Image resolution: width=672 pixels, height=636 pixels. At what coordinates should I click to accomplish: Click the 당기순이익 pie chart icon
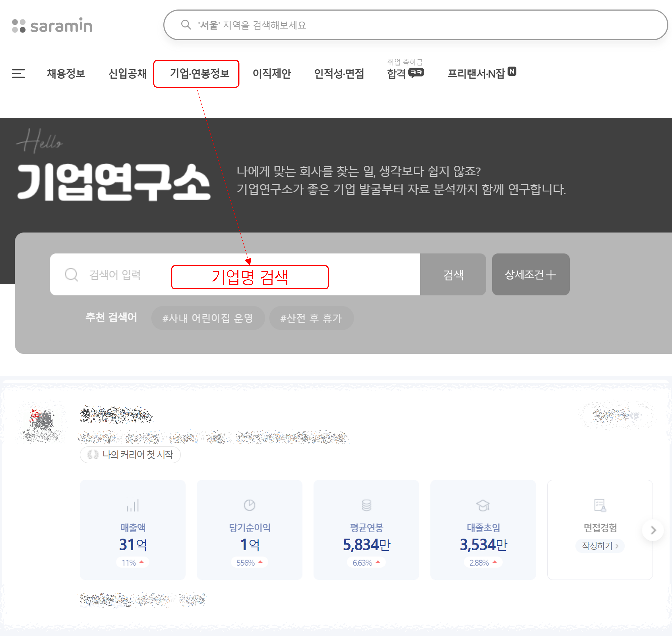click(249, 505)
